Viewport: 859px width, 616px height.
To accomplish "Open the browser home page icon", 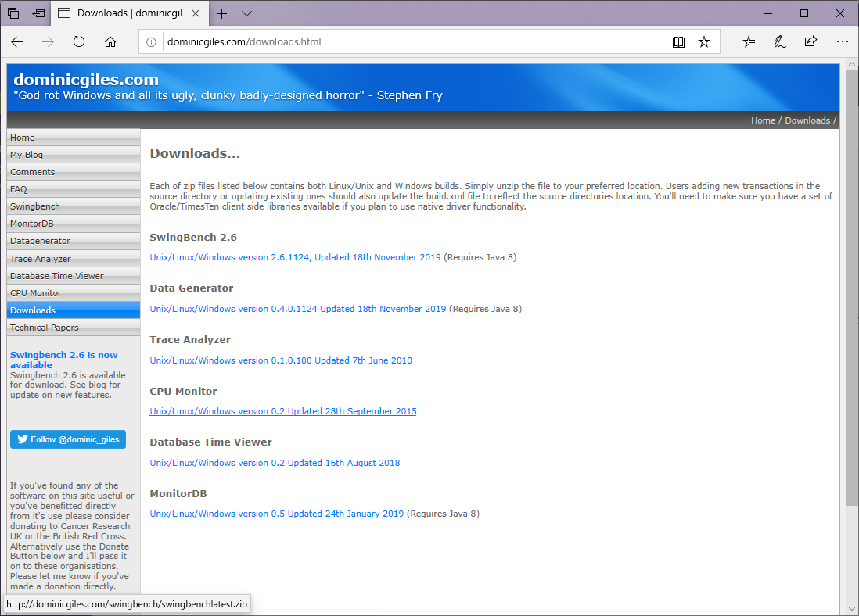I will 110,41.
